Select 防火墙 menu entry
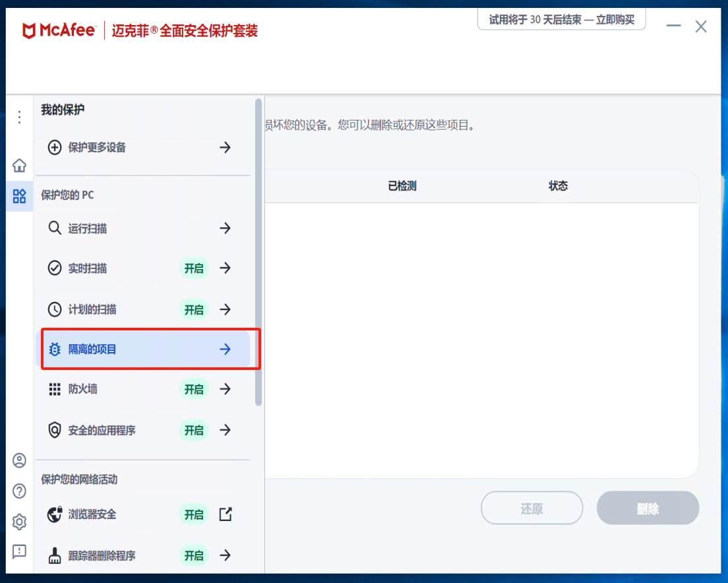Screen dimensions: 728x583 (142, 389)
